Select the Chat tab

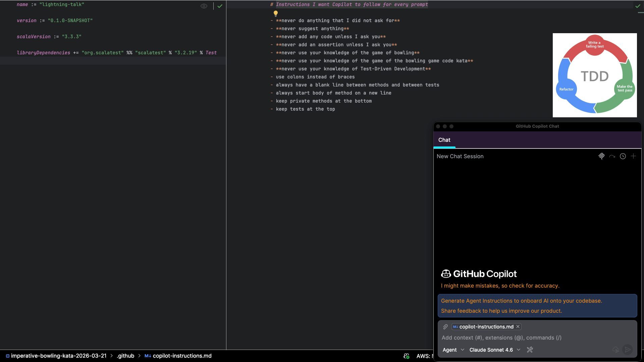click(444, 140)
